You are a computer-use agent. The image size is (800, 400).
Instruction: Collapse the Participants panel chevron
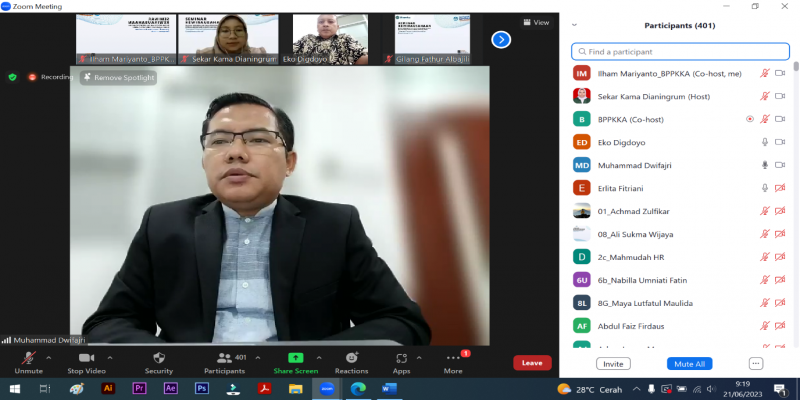point(574,26)
